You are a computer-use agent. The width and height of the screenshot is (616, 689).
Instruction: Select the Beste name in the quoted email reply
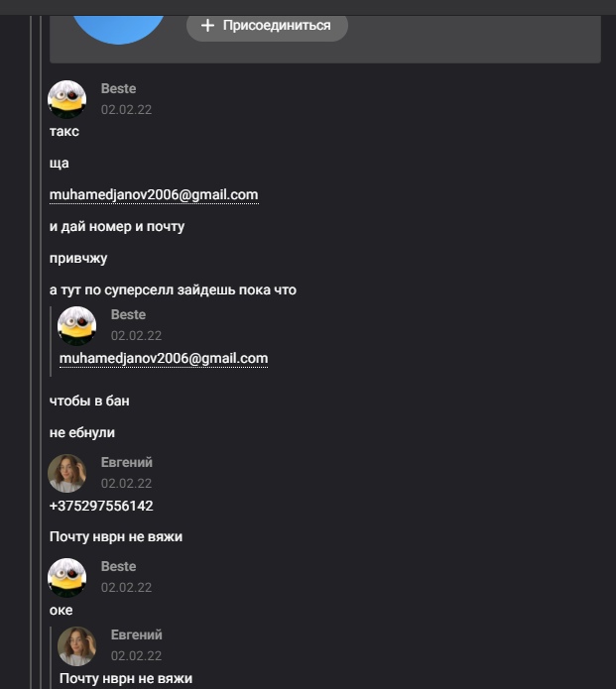coord(128,315)
